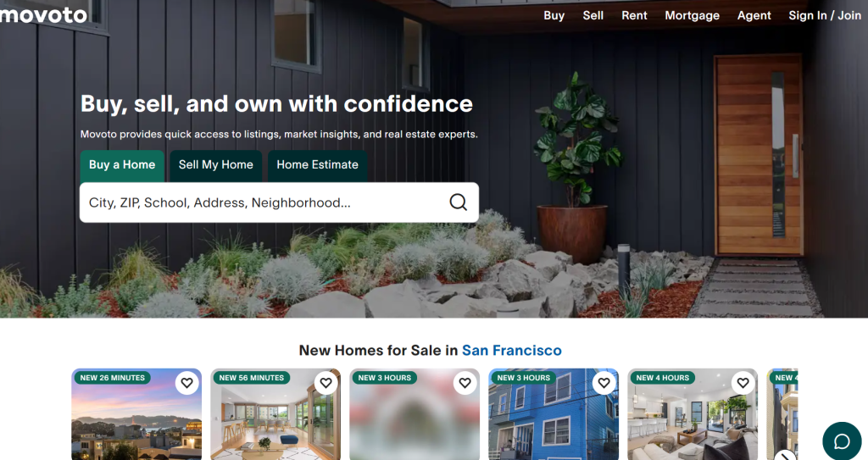Click Sign In / Join
This screenshot has width=868, height=460.
[825, 15]
